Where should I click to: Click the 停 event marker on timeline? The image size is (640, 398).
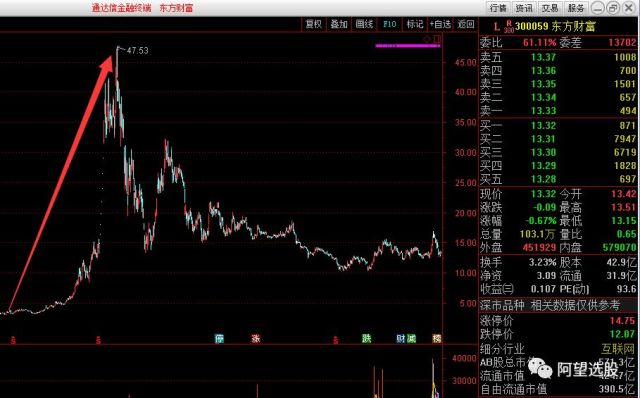220,338
